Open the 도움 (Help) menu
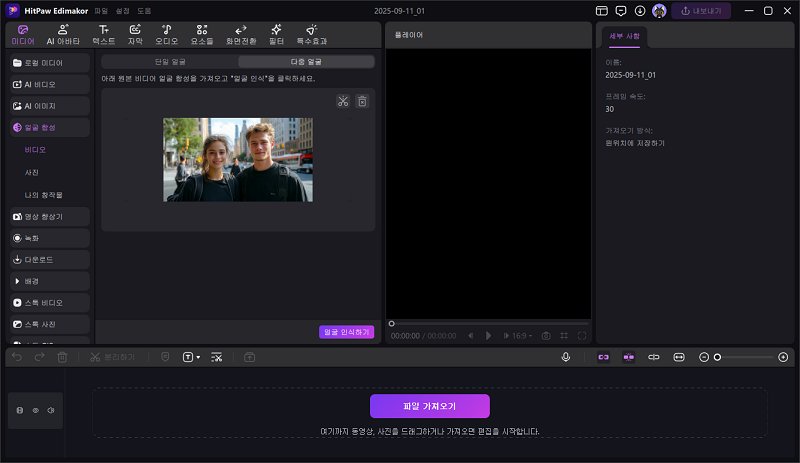 tap(144, 11)
